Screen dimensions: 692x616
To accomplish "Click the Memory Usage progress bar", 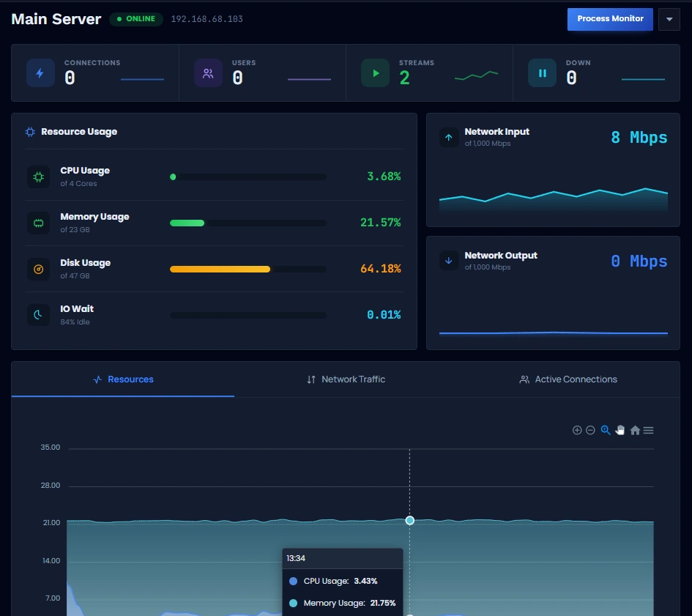I will 248,223.
